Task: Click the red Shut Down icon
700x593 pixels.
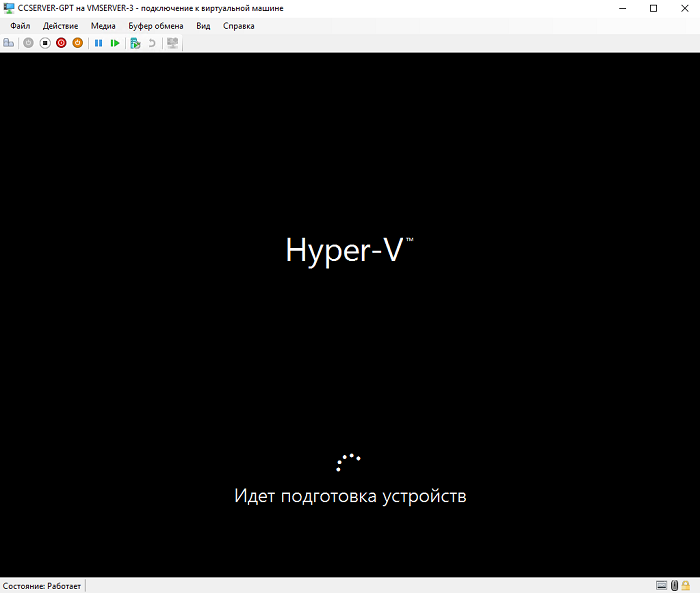Action: [x=61, y=43]
